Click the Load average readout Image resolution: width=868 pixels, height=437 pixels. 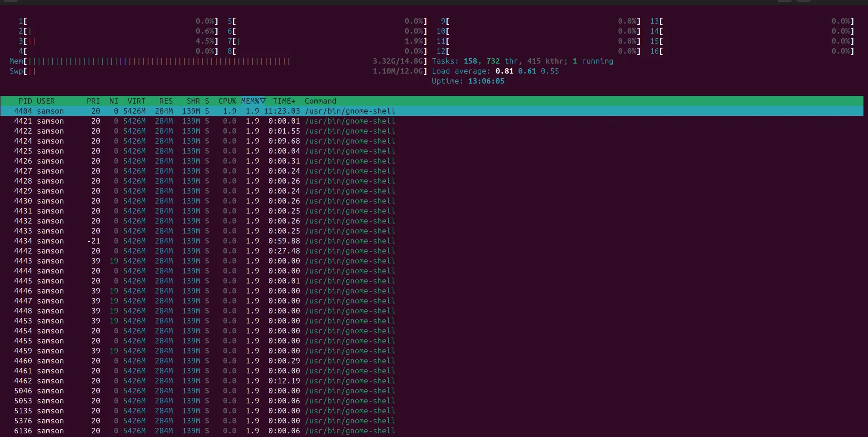point(495,71)
